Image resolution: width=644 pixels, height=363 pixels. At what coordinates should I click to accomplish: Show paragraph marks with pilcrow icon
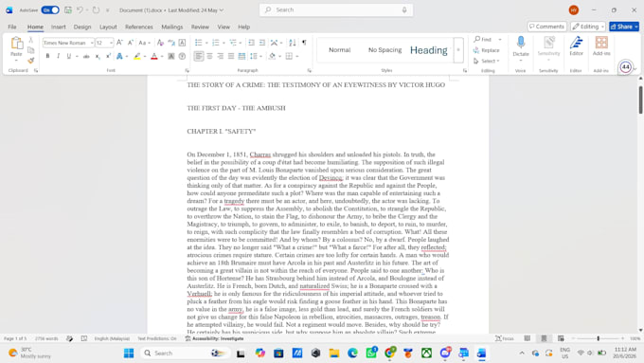[304, 43]
